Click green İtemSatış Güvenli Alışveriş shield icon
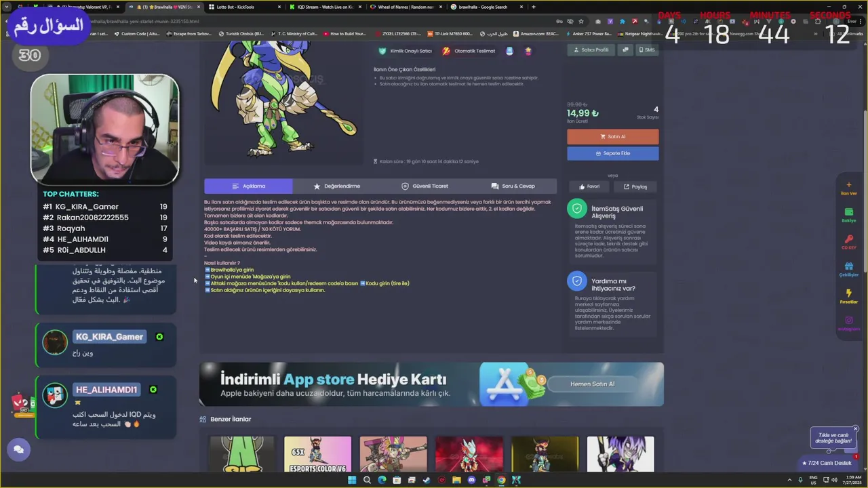 click(577, 209)
